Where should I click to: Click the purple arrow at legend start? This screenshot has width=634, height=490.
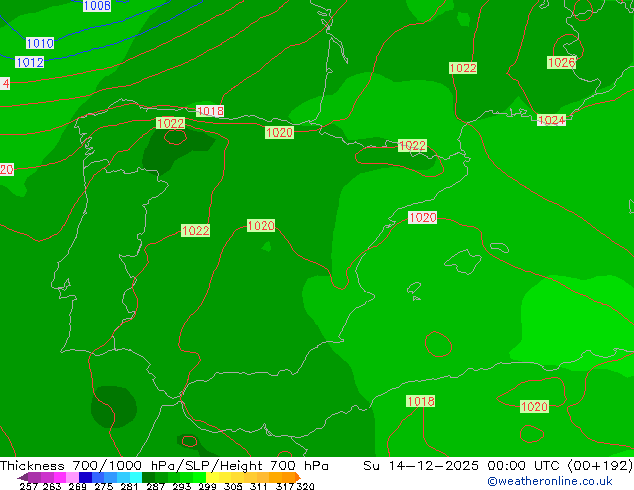tap(23, 477)
